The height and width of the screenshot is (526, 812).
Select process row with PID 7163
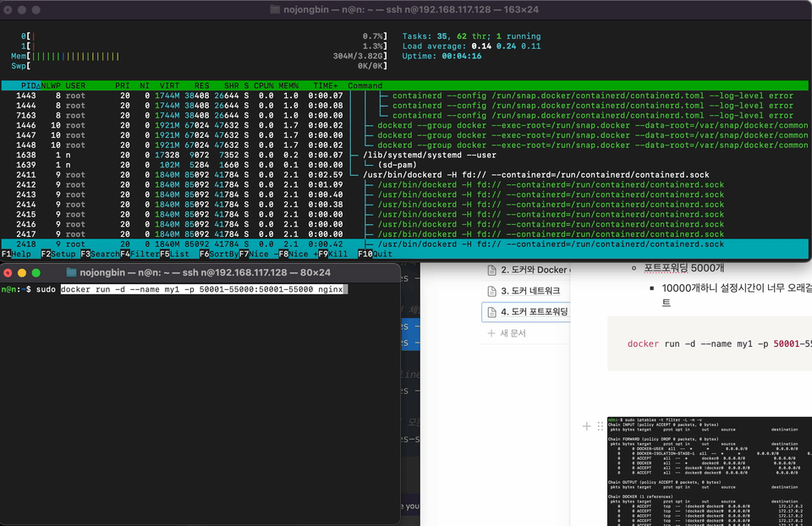click(405, 116)
